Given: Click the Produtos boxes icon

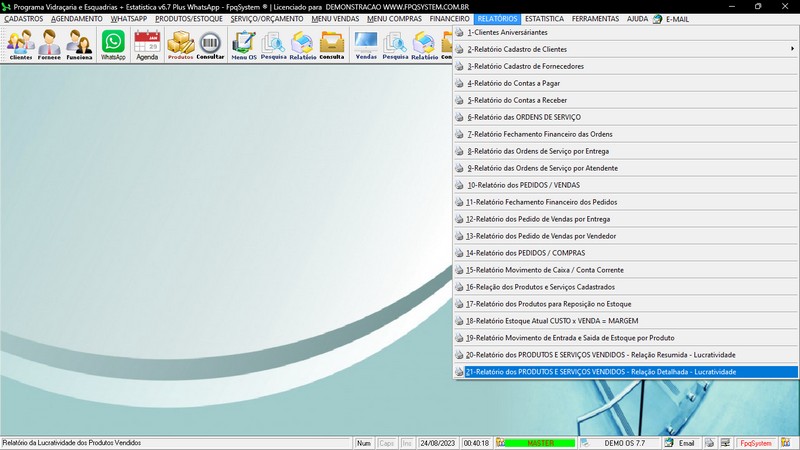Looking at the screenshot, I should pyautogui.click(x=180, y=45).
